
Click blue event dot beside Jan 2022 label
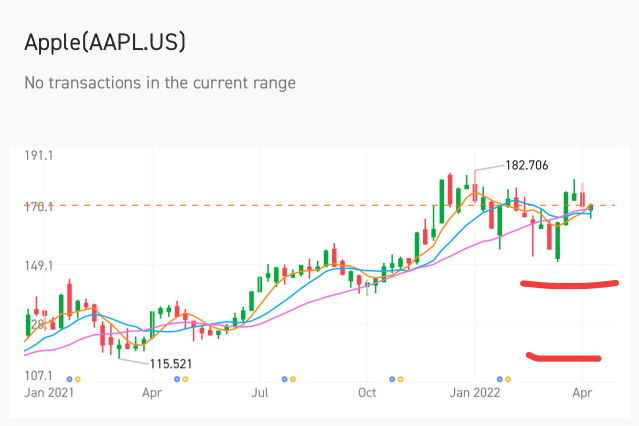(500, 379)
